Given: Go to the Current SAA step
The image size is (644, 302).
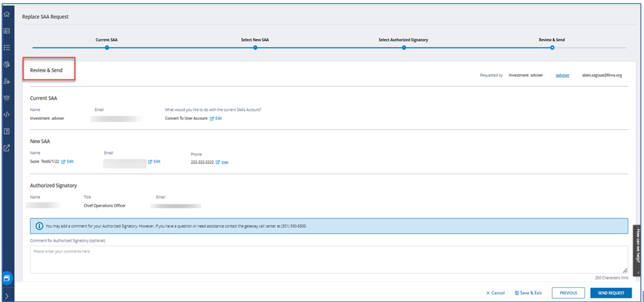Looking at the screenshot, I should 107,47.
